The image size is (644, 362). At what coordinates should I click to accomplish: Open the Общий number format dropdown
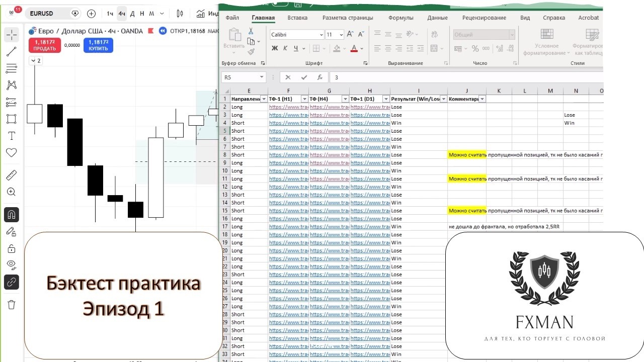[512, 35]
